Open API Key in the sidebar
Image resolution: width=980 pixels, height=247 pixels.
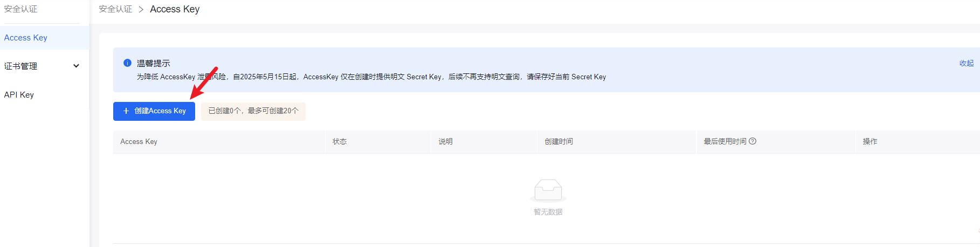click(19, 95)
